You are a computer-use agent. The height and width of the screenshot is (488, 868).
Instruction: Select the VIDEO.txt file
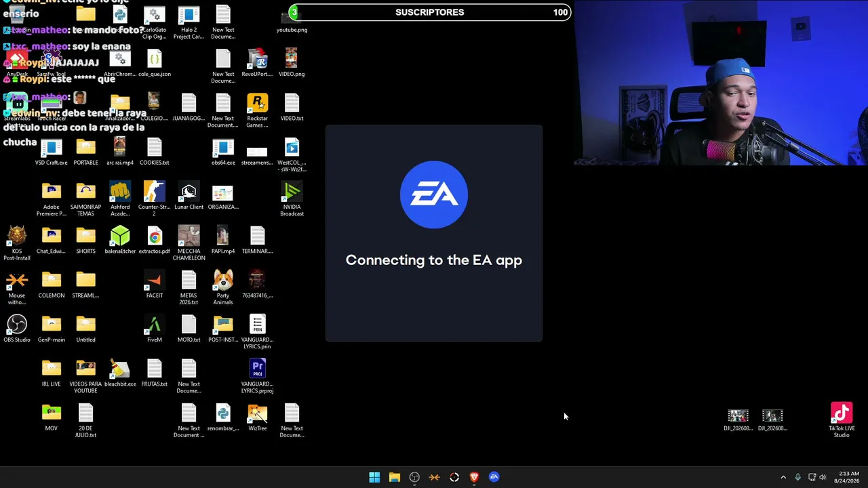pos(292,104)
